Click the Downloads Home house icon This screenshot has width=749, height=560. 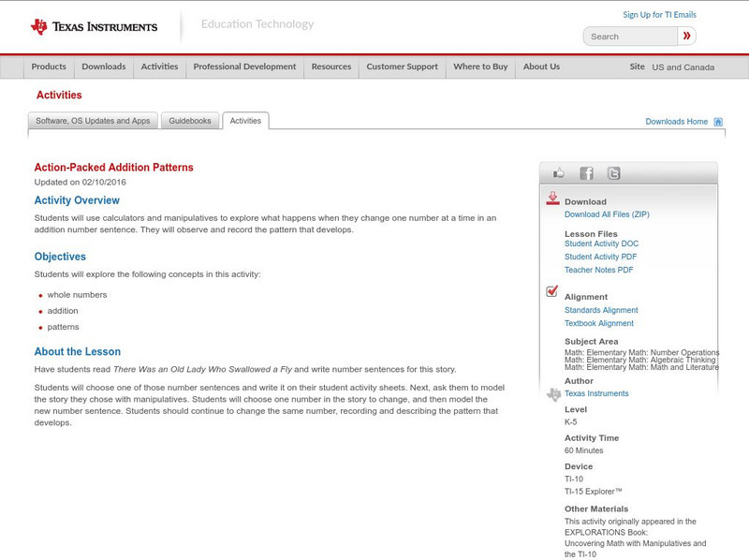pos(717,121)
